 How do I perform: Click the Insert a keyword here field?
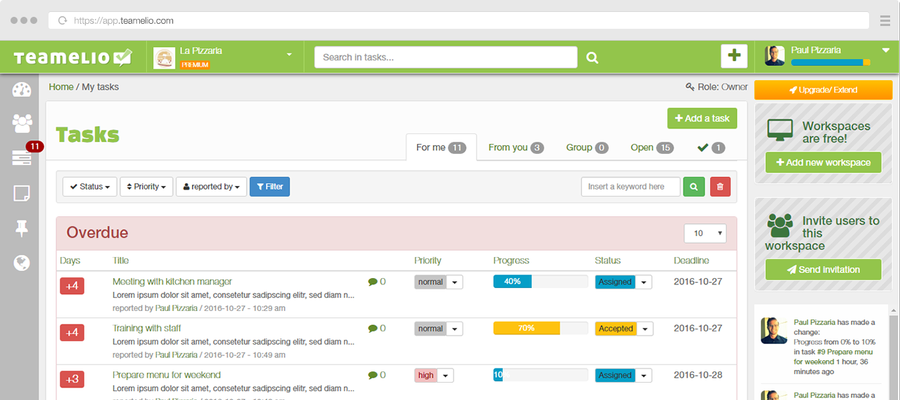630,187
